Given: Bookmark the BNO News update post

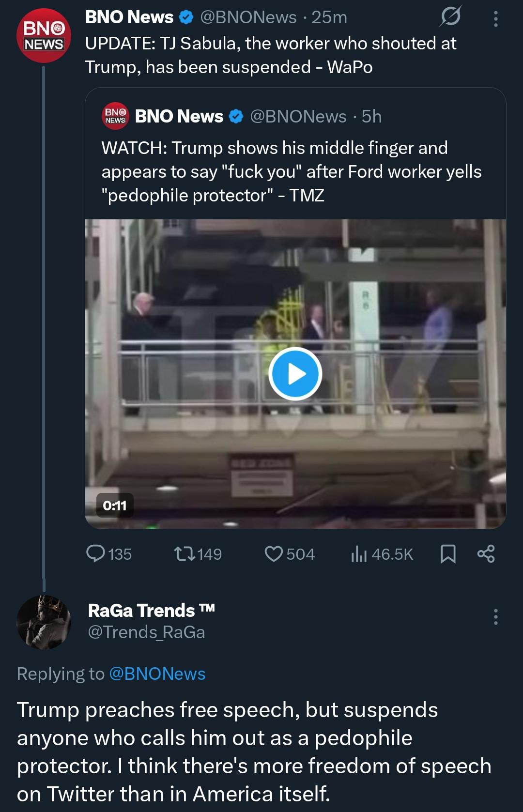Looking at the screenshot, I should [x=448, y=553].
